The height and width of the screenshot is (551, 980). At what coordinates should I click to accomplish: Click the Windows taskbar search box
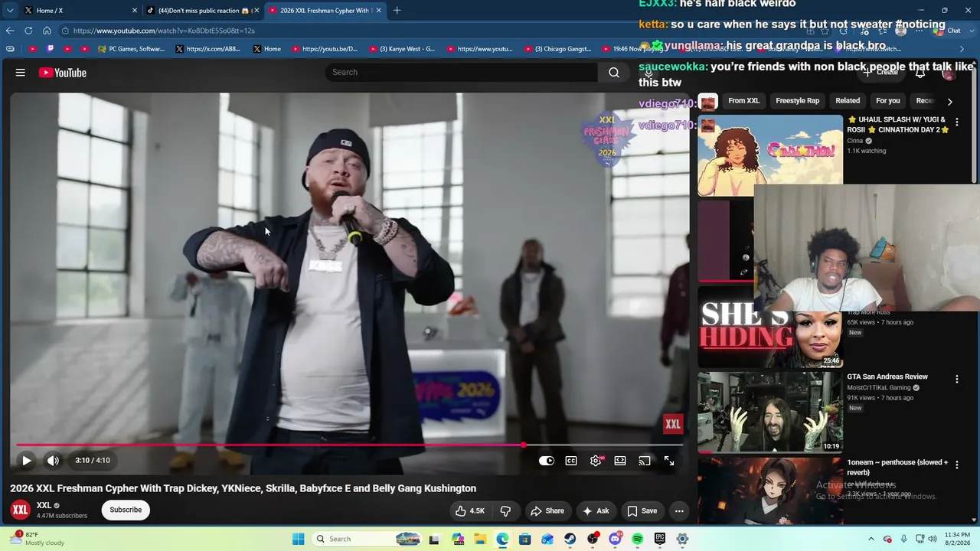point(367,539)
